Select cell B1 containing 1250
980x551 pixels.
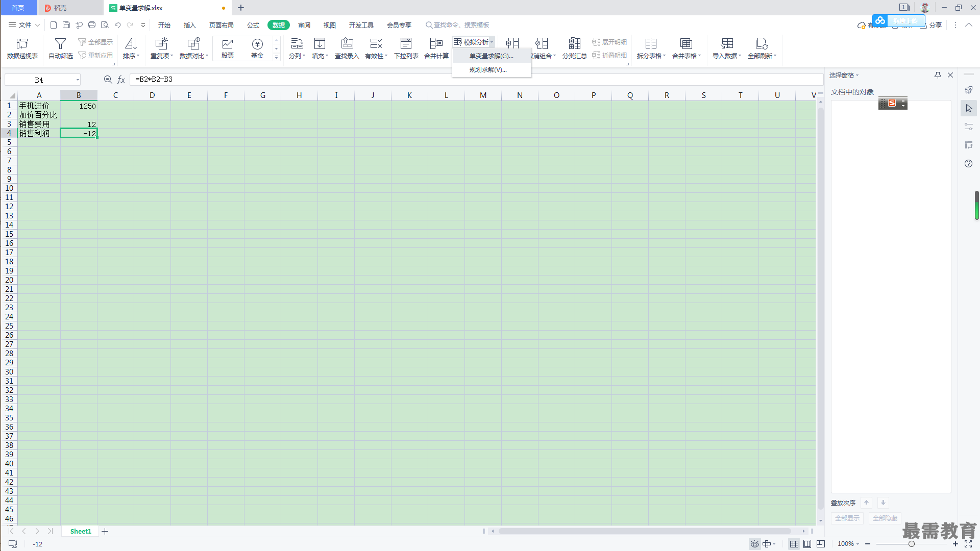tap(79, 106)
